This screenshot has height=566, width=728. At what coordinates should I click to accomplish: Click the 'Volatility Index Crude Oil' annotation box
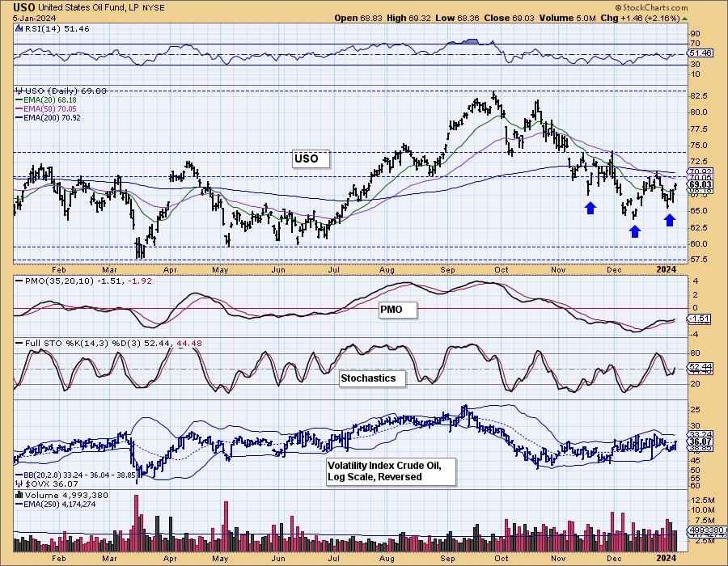(x=391, y=471)
